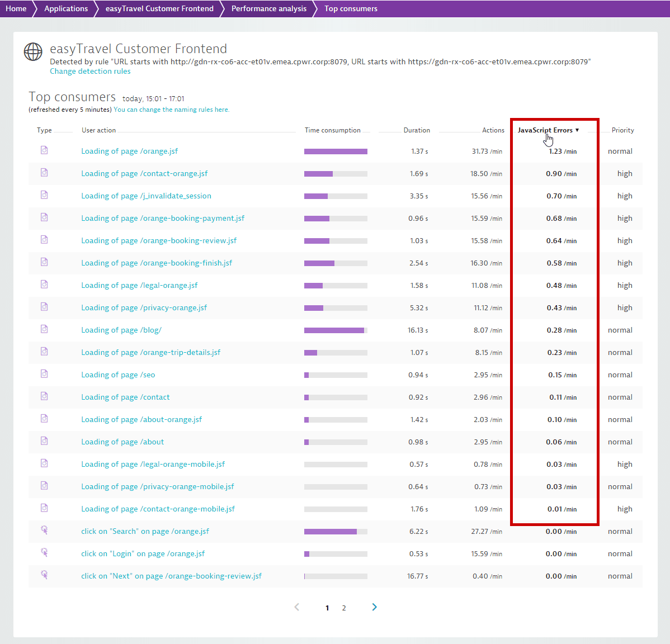Click page-load icon for /orange-booking-finish.jsf row

(44, 262)
